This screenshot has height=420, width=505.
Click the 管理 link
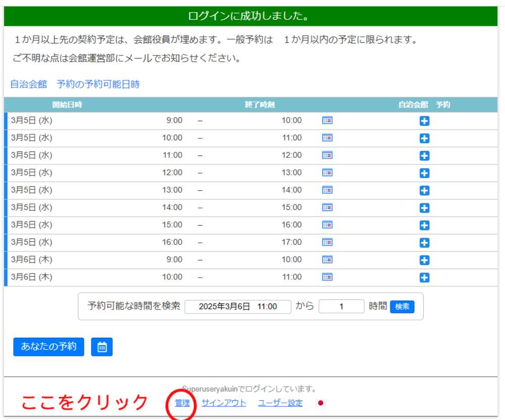coord(182,403)
